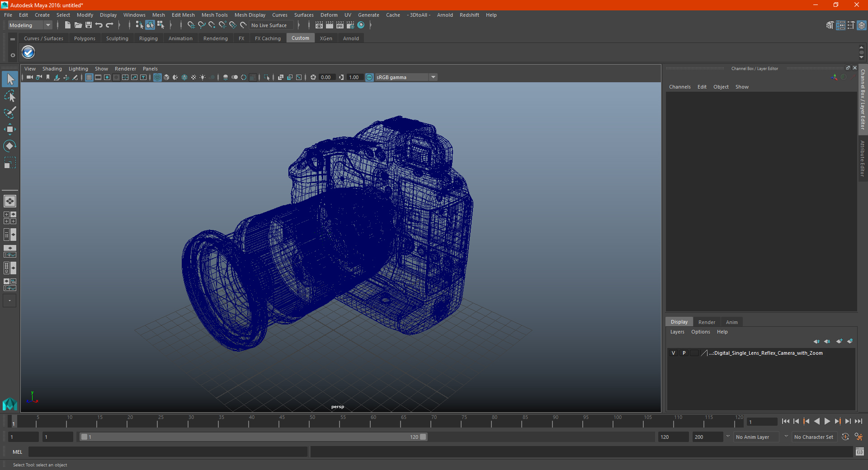
Task: Create a new empty display layer
Action: point(839,341)
